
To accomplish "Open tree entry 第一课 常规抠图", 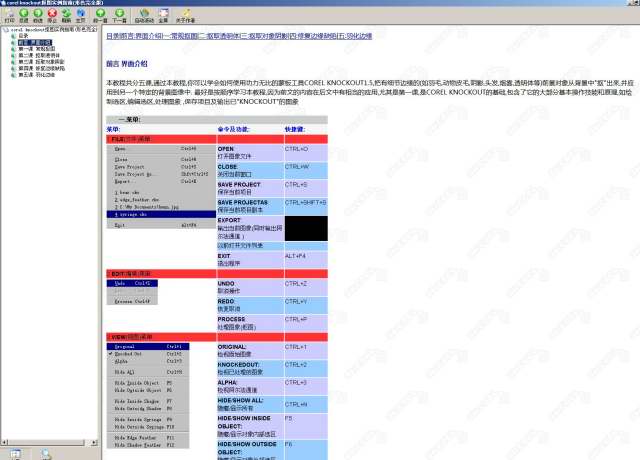I will (36, 49).
